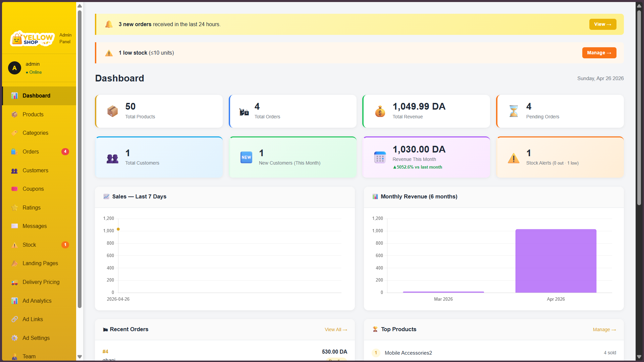Click the Ratings star icon in sidebar
The height and width of the screenshot is (362, 644).
(x=14, y=208)
